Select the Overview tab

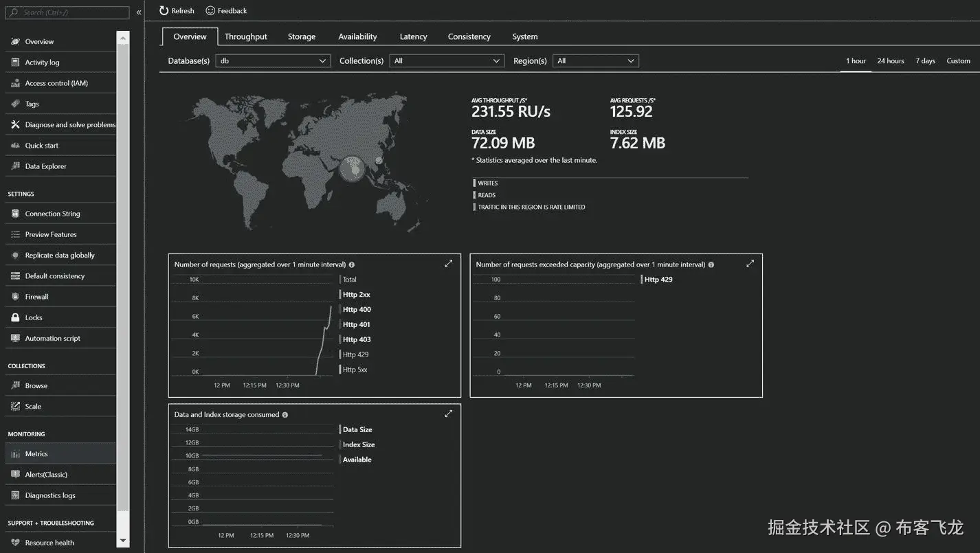coord(190,36)
